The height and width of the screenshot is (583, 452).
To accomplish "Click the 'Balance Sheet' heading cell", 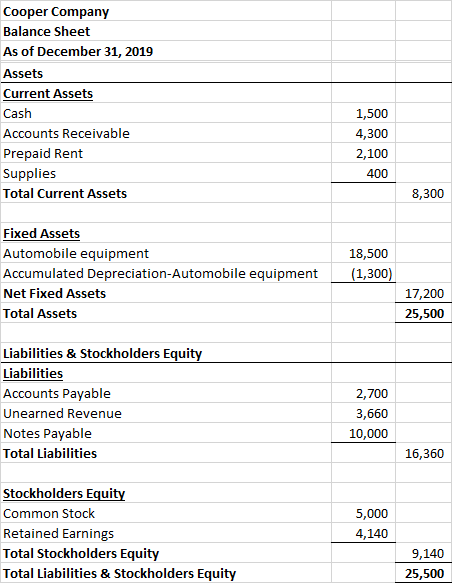I will (46, 32).
